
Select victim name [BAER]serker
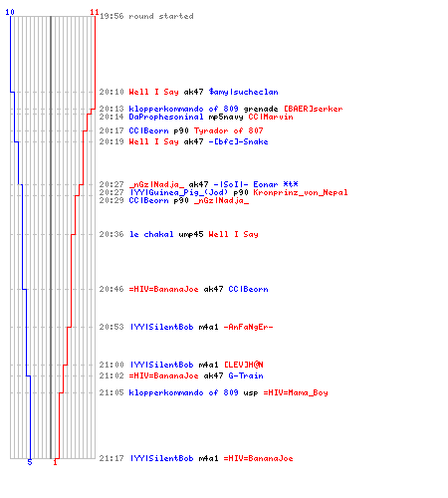[x=313, y=109]
